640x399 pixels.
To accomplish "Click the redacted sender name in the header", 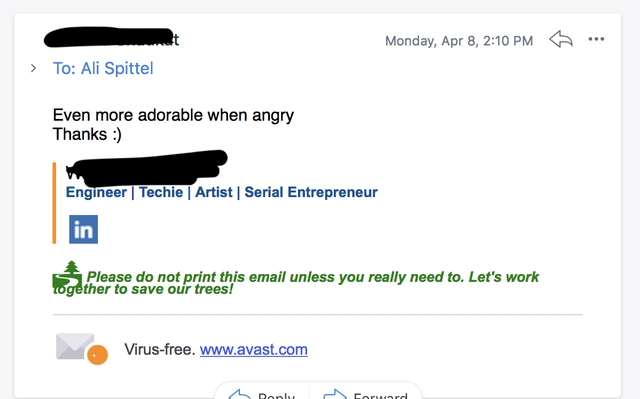I will pos(111,38).
